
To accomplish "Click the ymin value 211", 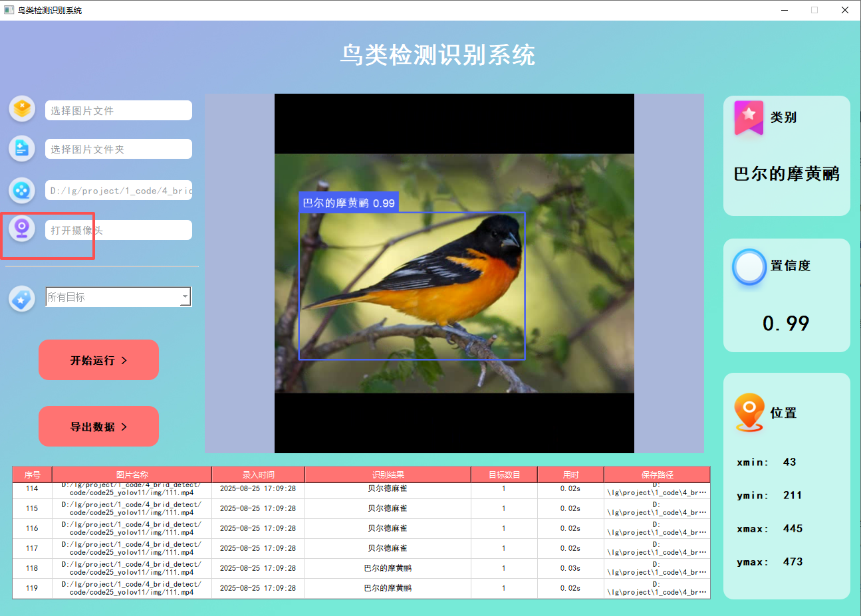I will click(793, 495).
